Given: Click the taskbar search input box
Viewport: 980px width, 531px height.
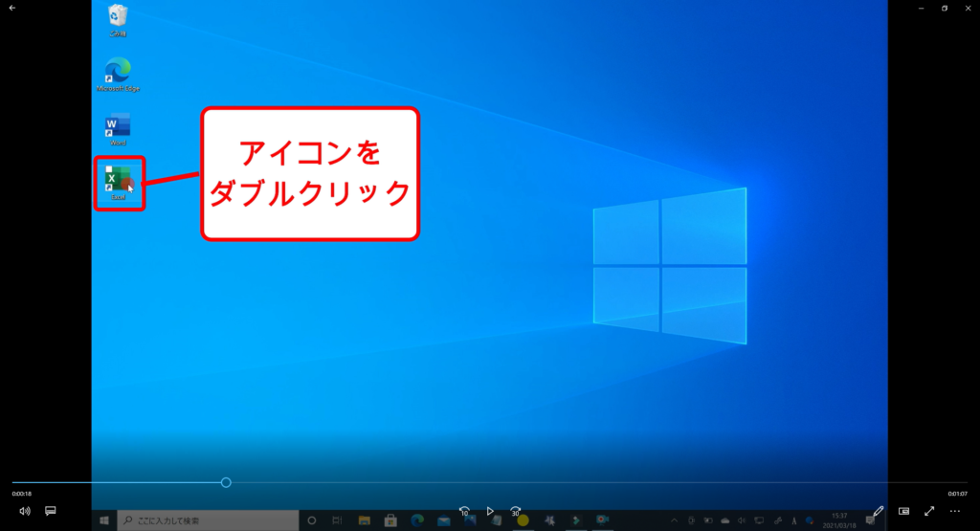Looking at the screenshot, I should tap(206, 520).
